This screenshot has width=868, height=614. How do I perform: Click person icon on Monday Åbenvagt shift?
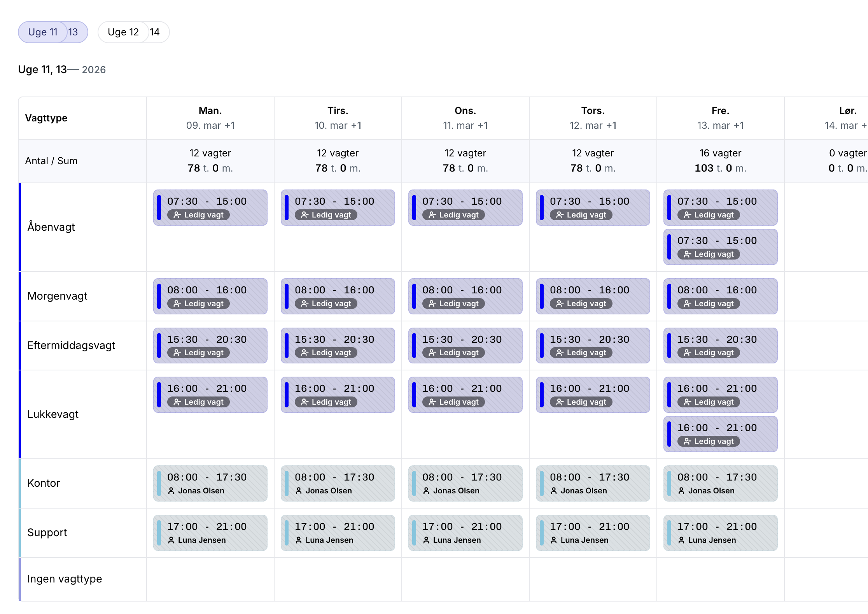click(x=177, y=215)
